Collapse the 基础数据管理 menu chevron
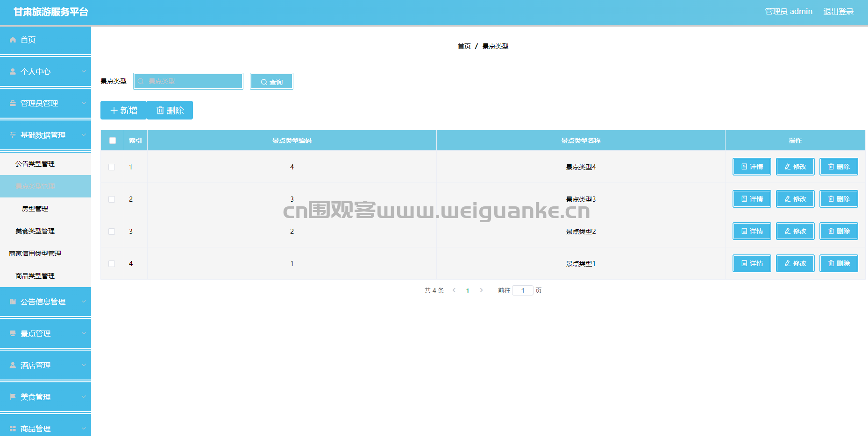 click(84, 135)
